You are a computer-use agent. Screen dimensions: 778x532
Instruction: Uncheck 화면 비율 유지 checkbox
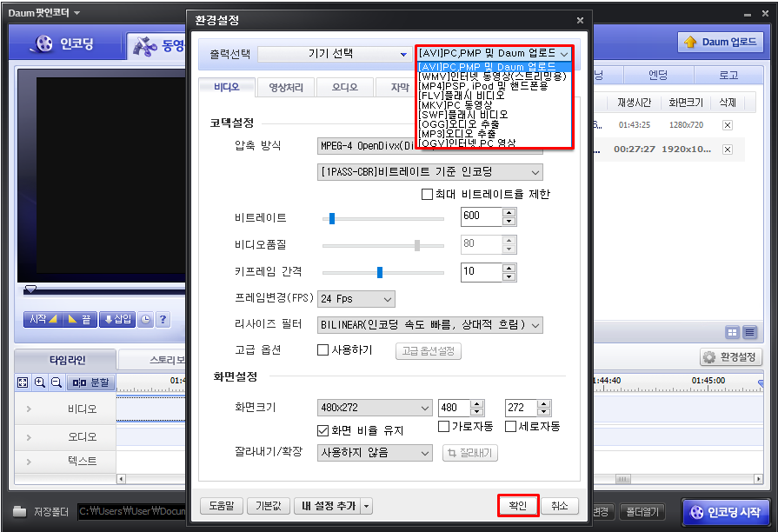click(x=323, y=430)
